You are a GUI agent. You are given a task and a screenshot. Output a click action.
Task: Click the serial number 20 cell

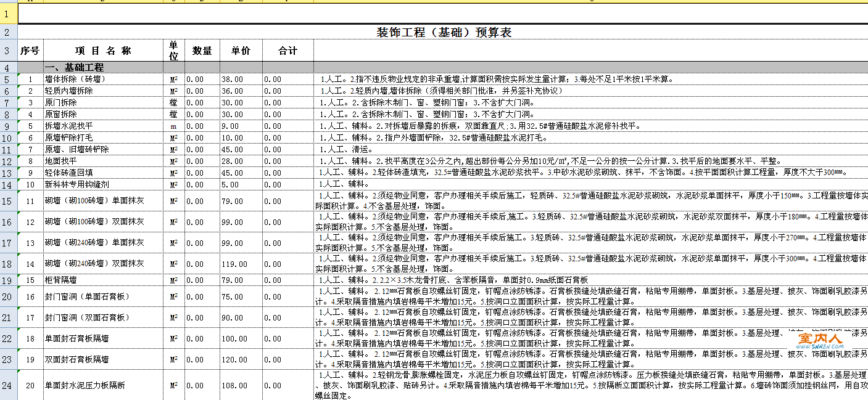point(30,385)
